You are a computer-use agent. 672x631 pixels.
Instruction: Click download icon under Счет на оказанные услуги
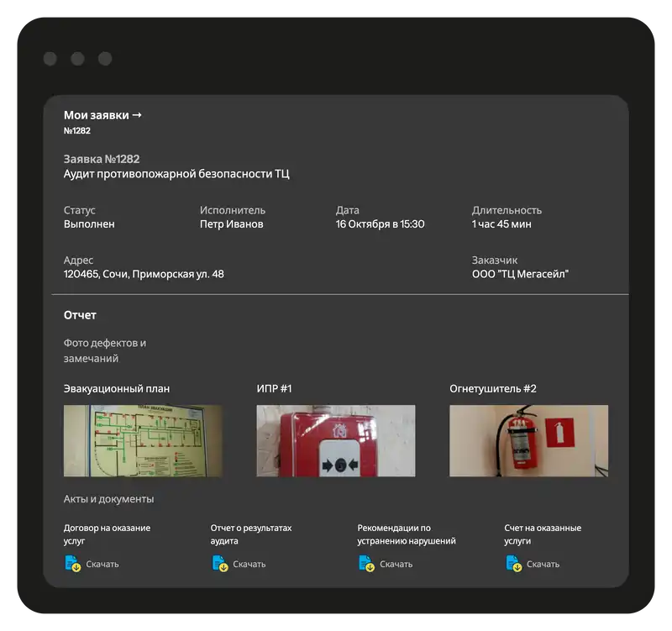point(513,564)
